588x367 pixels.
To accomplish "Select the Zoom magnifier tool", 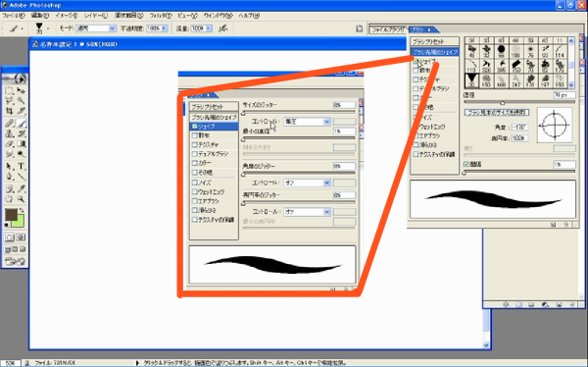I will pos(21,199).
